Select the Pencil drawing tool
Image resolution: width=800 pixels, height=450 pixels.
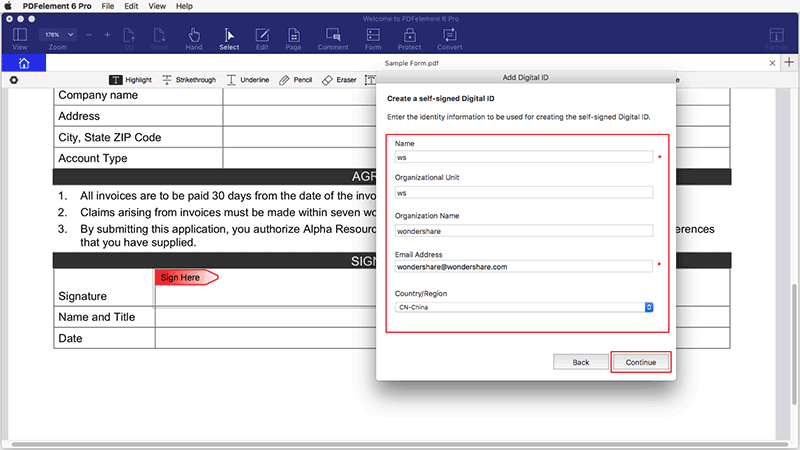click(x=295, y=80)
